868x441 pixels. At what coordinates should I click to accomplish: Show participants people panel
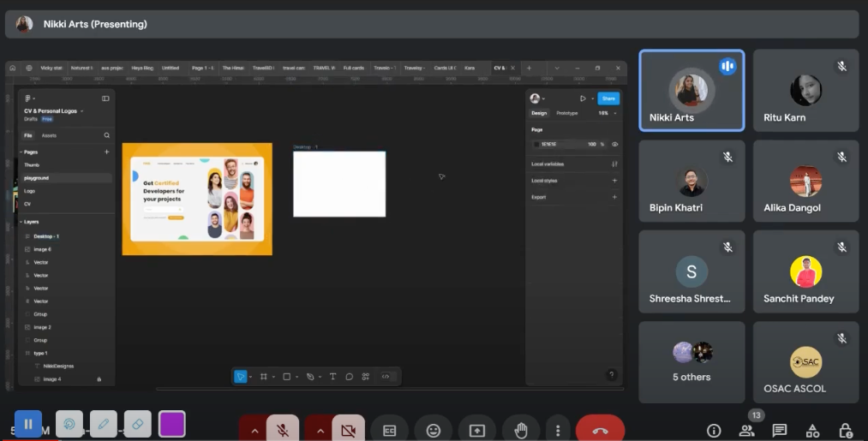coord(747,431)
